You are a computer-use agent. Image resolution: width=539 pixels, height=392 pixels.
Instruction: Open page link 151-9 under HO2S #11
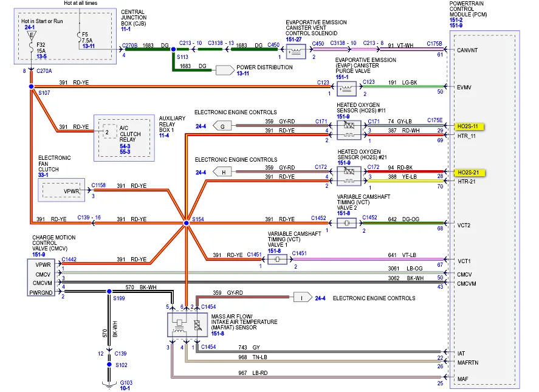coord(344,117)
